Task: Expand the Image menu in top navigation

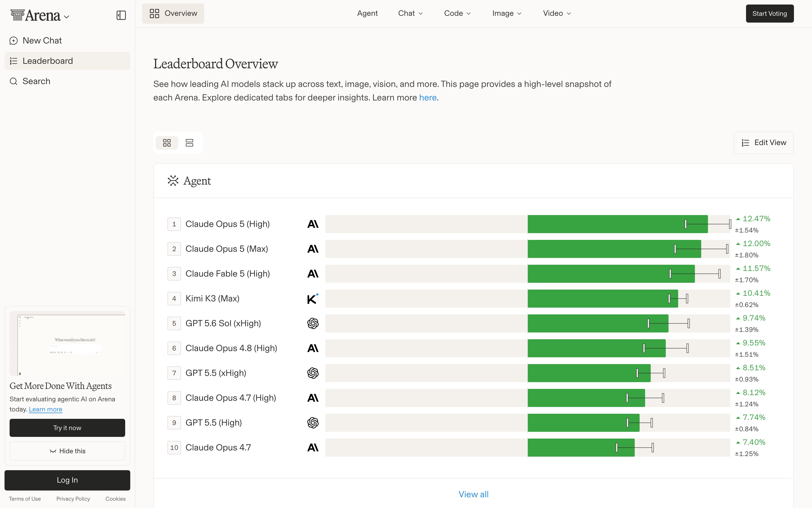Action: pyautogui.click(x=507, y=14)
